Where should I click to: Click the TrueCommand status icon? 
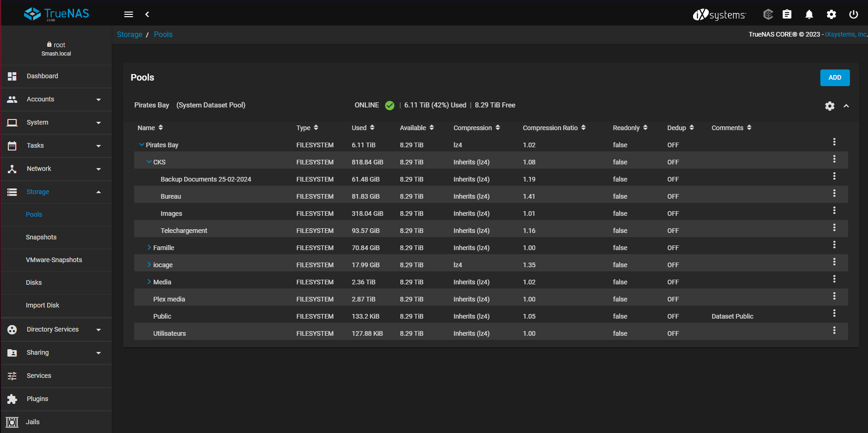click(x=768, y=14)
